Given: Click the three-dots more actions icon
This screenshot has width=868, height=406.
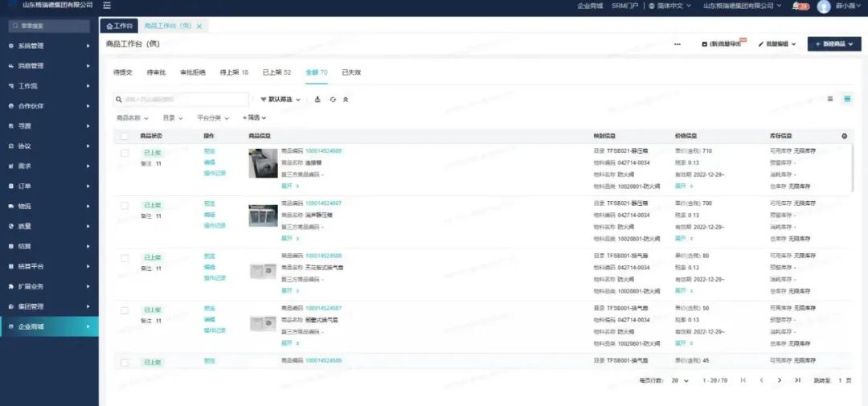Looking at the screenshot, I should point(678,44).
